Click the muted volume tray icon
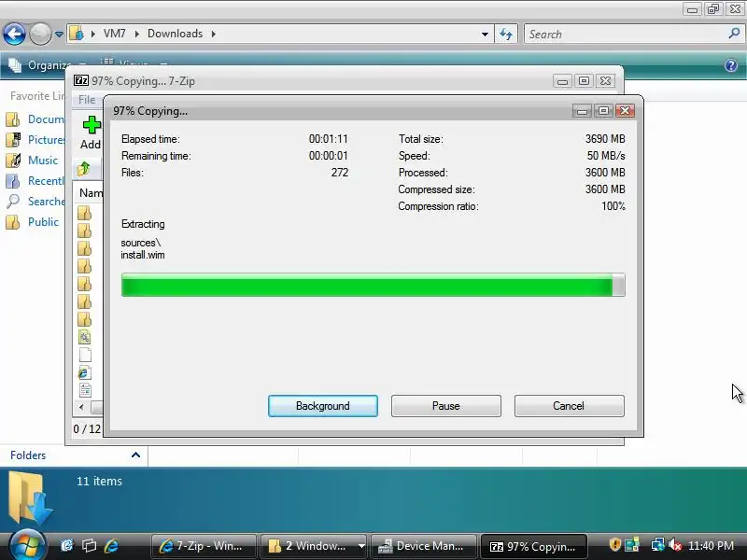Screen dimensions: 747x560 (x=675, y=544)
